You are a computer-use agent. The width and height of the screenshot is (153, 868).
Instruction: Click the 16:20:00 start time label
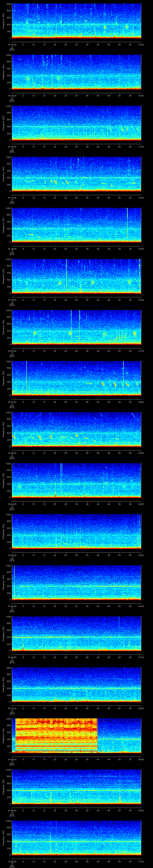pyautogui.click(x=12, y=351)
